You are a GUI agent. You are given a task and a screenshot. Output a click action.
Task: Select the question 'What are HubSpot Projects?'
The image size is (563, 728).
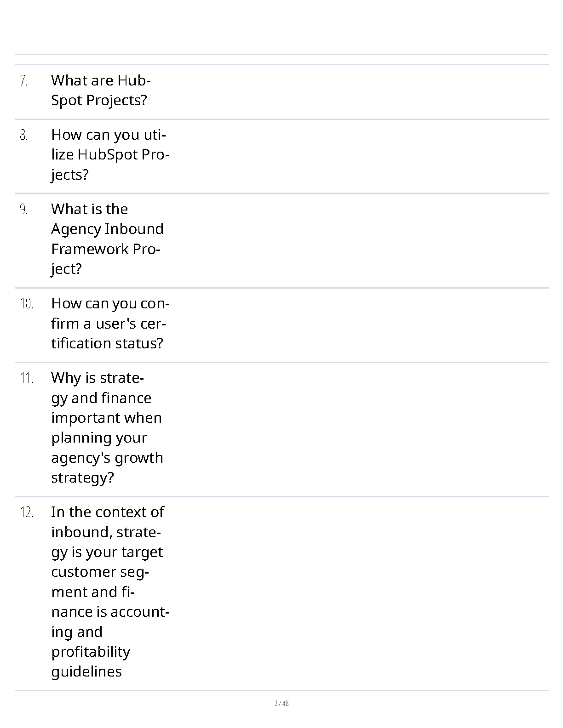[101, 90]
